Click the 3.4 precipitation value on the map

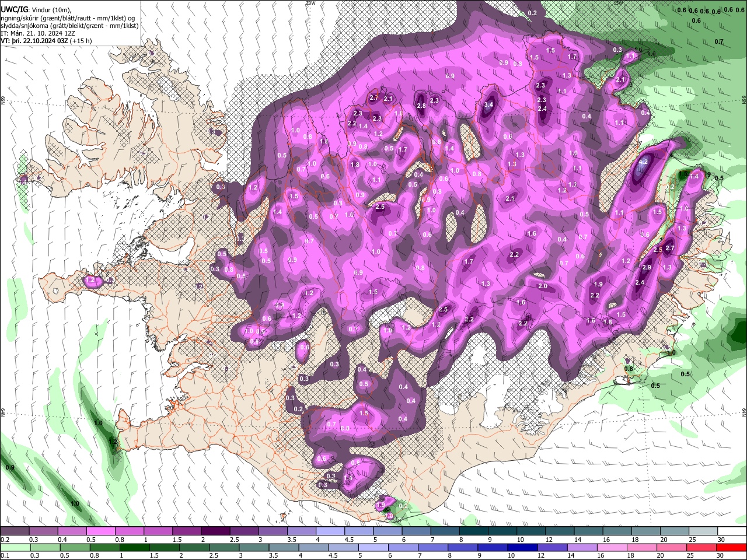(489, 104)
